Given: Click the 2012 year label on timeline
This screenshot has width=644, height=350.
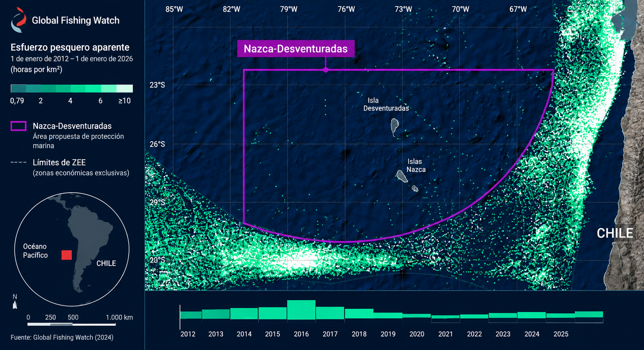Looking at the screenshot, I should (188, 334).
